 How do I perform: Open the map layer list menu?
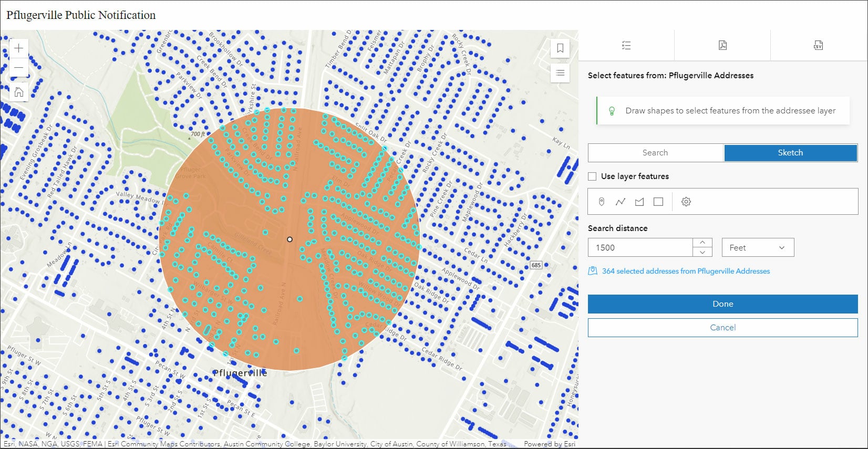(560, 72)
